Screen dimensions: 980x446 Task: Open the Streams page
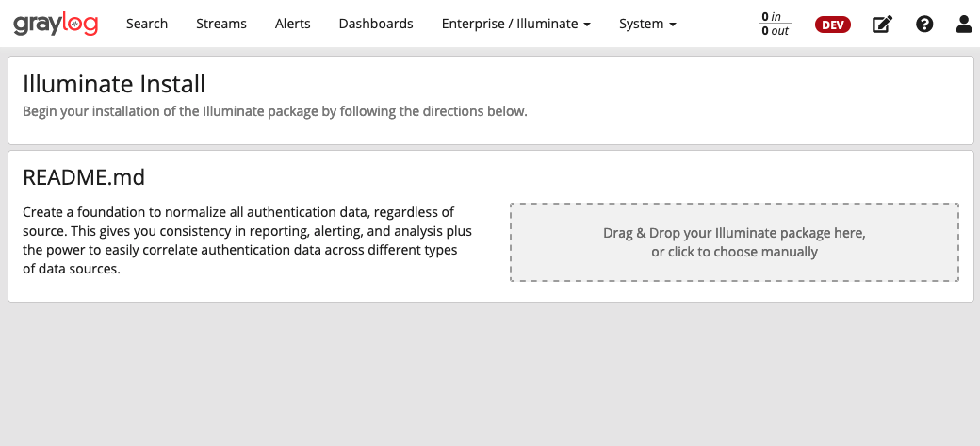coord(221,24)
